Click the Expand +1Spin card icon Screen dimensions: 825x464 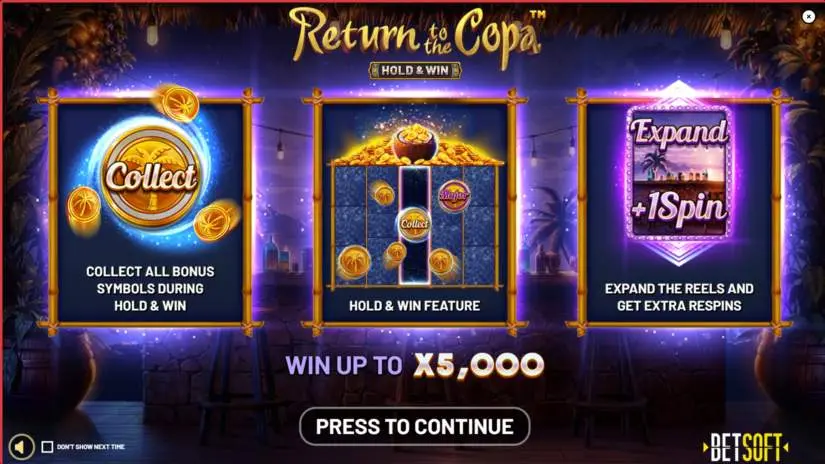pos(679,173)
